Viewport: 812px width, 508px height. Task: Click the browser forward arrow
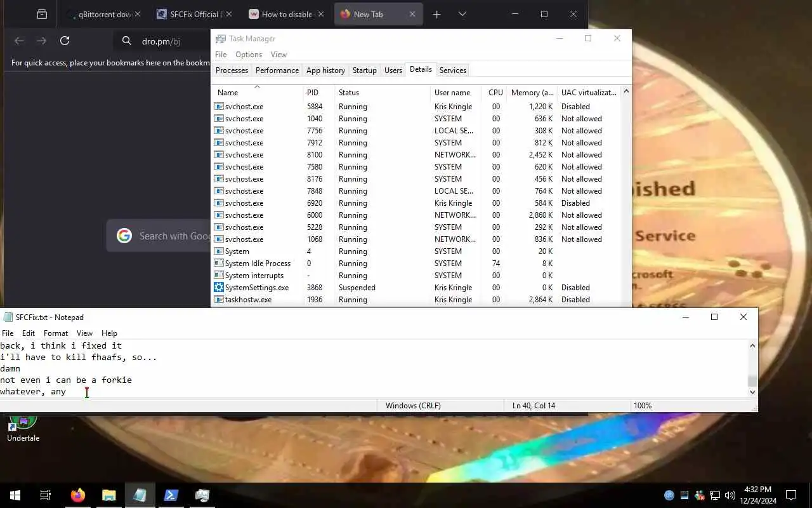(41, 41)
